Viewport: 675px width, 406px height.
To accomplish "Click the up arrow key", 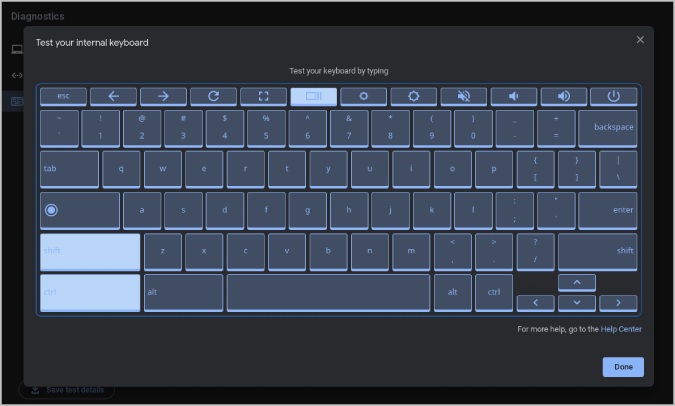I will (x=577, y=282).
